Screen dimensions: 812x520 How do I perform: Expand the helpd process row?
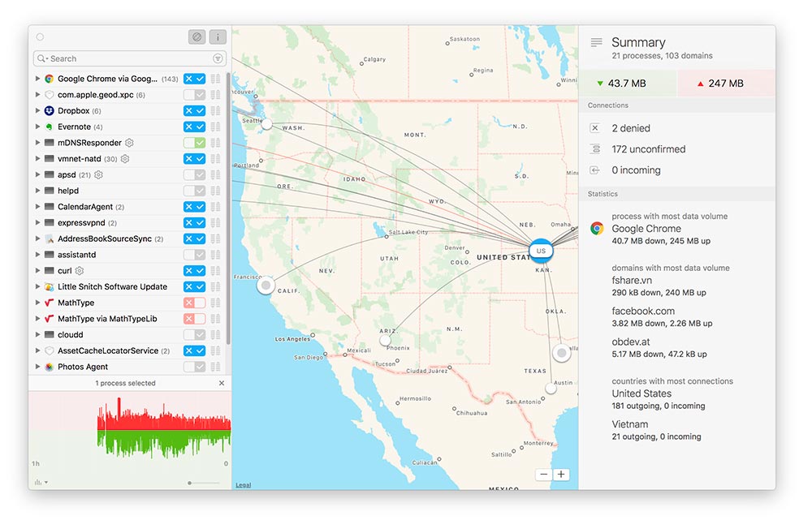point(37,191)
